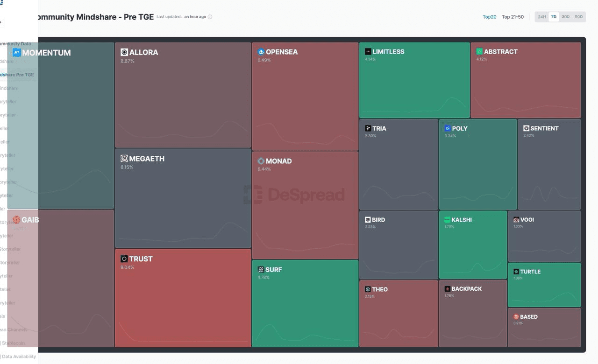Click the Poly blue logo icon

click(x=448, y=128)
